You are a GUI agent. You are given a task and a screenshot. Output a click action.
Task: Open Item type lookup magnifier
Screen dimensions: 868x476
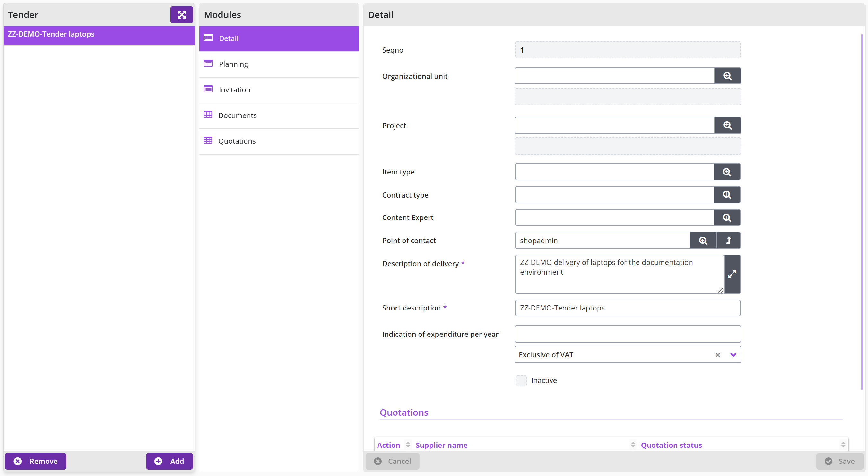[x=727, y=172]
